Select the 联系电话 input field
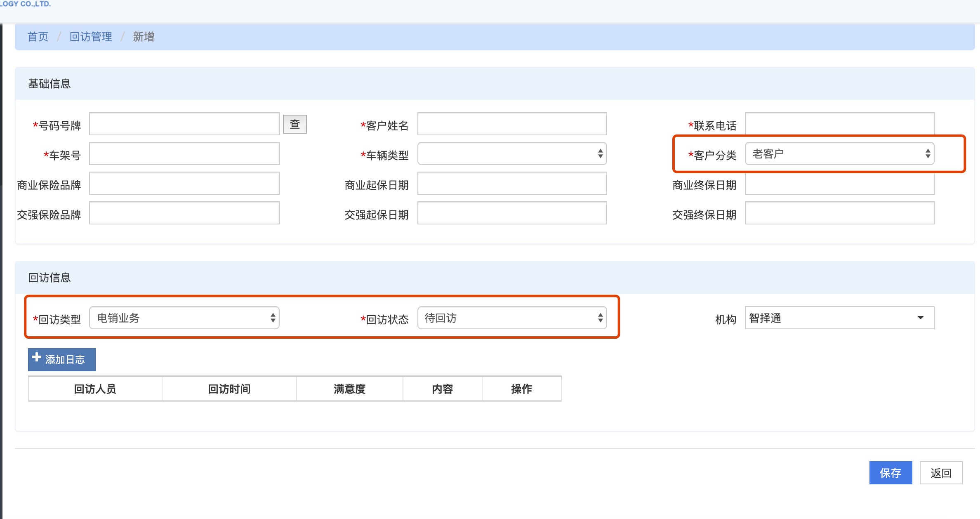The height and width of the screenshot is (519, 980). point(839,123)
